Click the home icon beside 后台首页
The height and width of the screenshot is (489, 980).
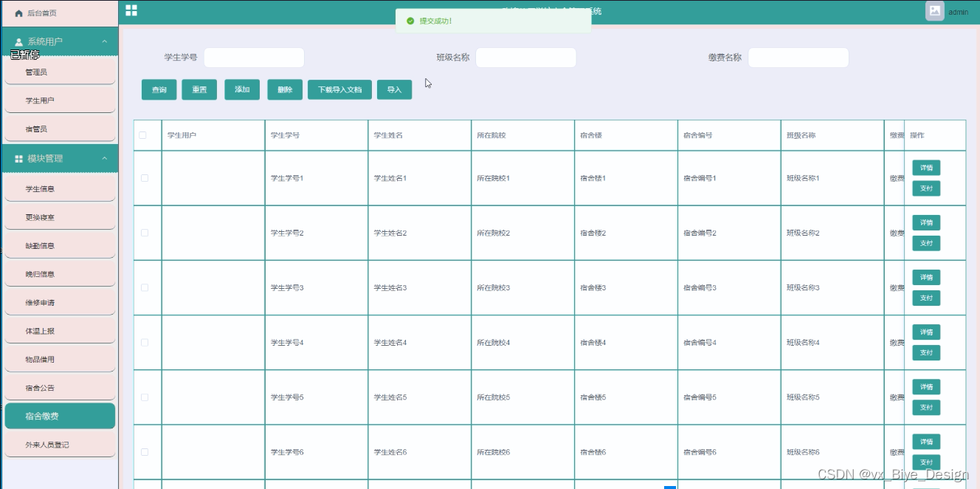[x=18, y=13]
